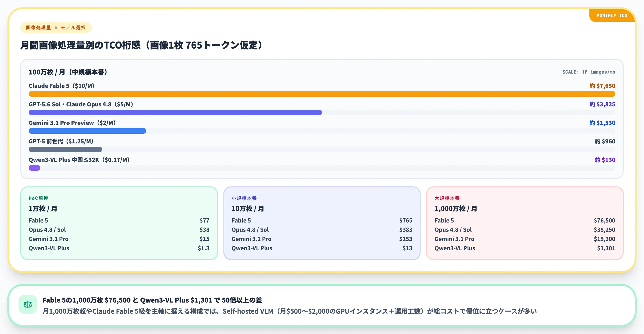Click the heading 1,000万枚 / 月
The width and height of the screenshot is (644, 334).
(456, 208)
